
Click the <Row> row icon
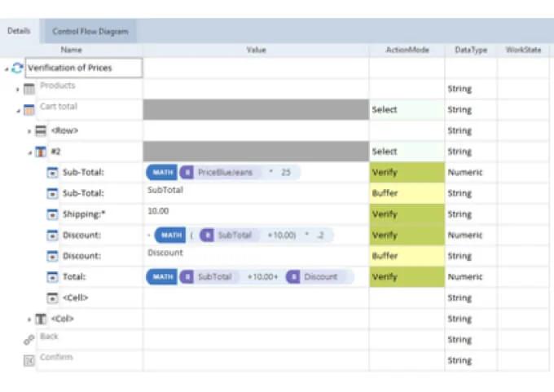41,130
